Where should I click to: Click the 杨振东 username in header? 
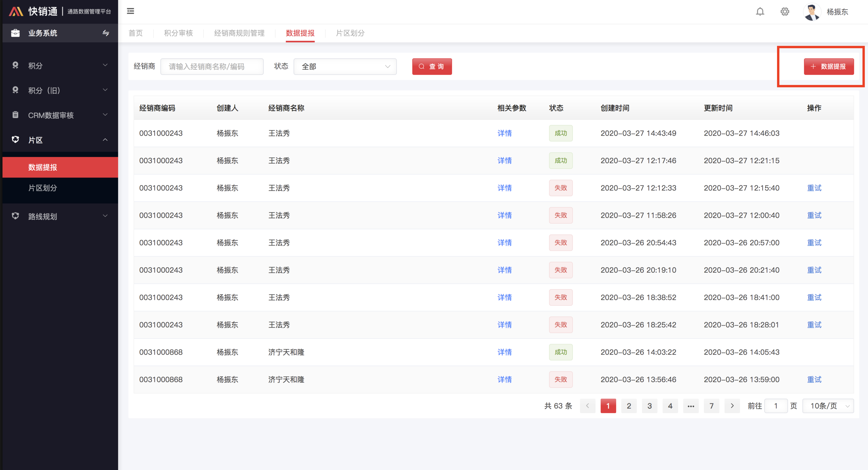click(837, 12)
